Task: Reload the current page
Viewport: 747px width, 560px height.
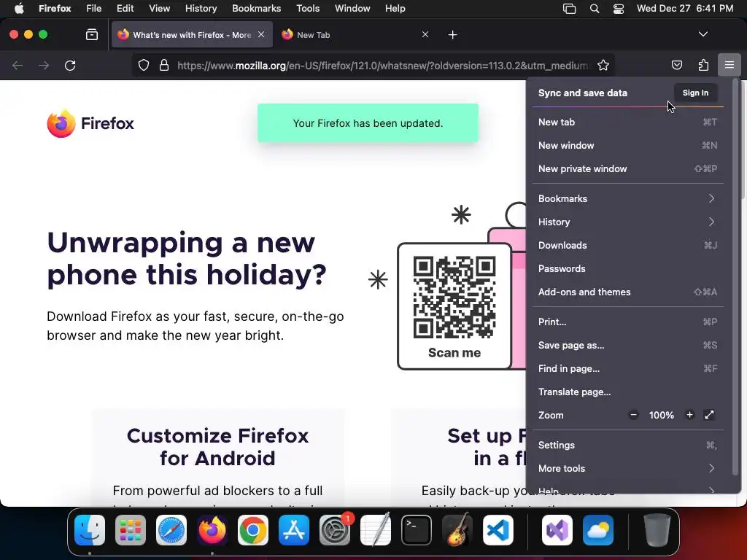Action: 70,65
